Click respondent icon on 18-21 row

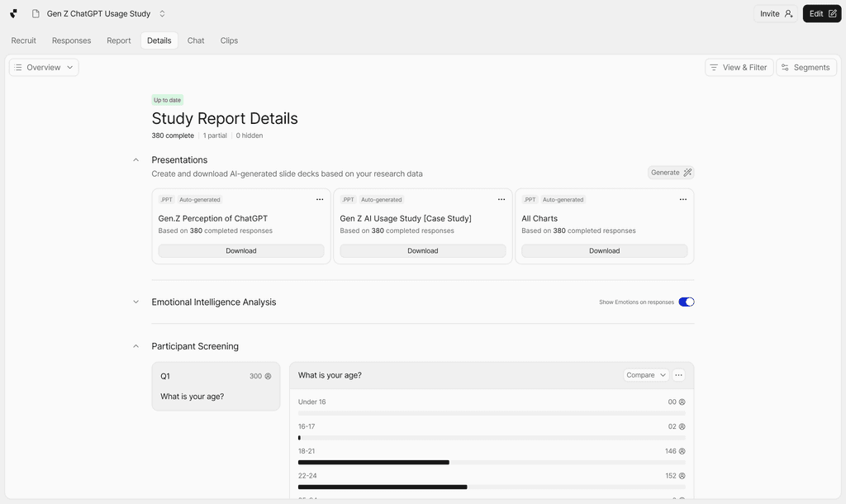[682, 451]
